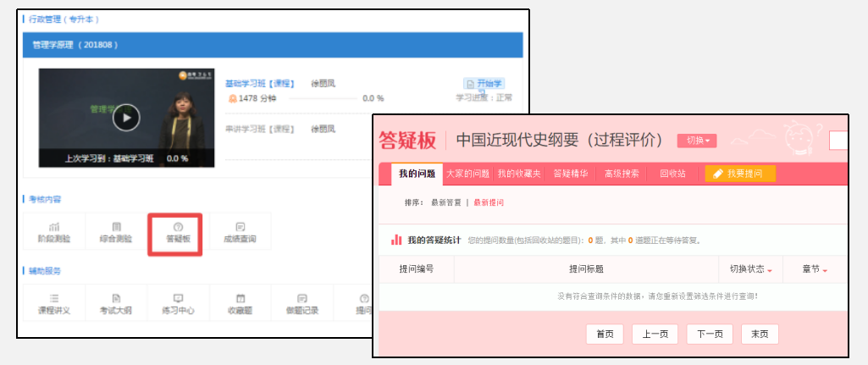Viewport: 868px width, 365px height.
Task: Open 基础学习班【课程】 link
Action: (x=260, y=84)
